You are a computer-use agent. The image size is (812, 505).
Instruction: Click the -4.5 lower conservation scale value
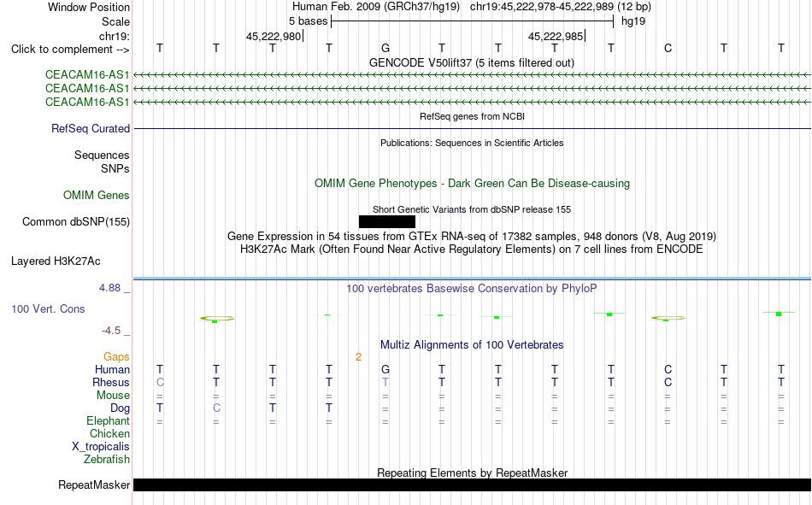click(x=111, y=331)
